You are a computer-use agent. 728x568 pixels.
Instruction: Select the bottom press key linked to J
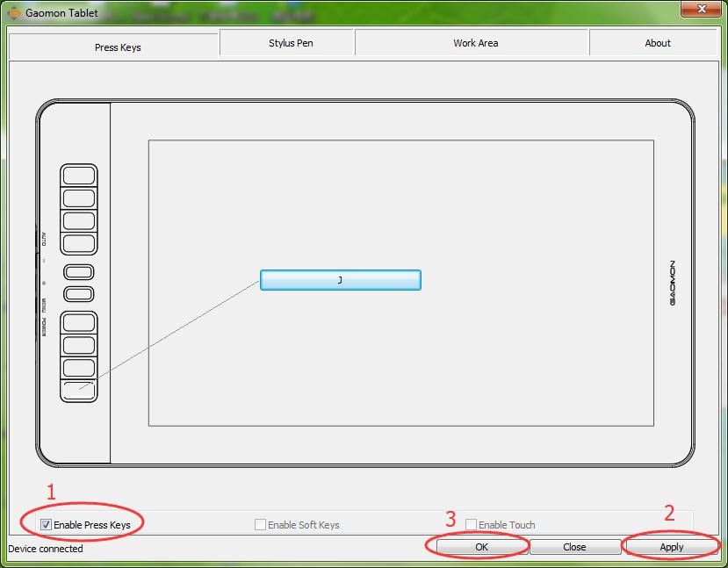tap(79, 391)
